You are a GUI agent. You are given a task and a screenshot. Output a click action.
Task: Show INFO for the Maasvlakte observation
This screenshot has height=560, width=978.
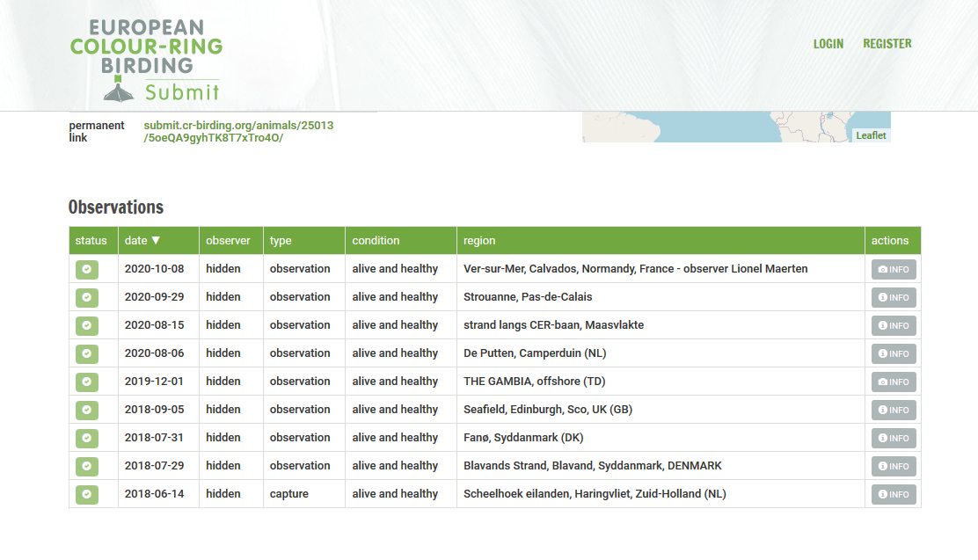pyautogui.click(x=894, y=325)
